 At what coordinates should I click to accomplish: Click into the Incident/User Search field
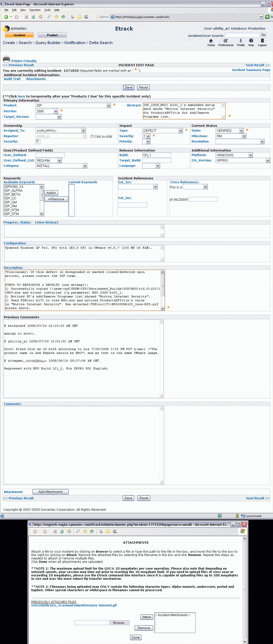coord(242,35)
